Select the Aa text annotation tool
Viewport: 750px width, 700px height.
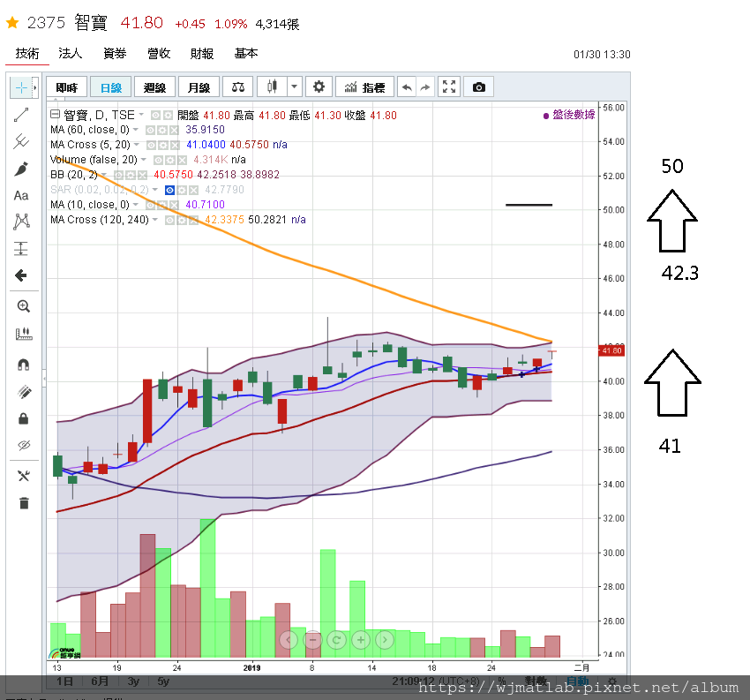pyautogui.click(x=21, y=196)
